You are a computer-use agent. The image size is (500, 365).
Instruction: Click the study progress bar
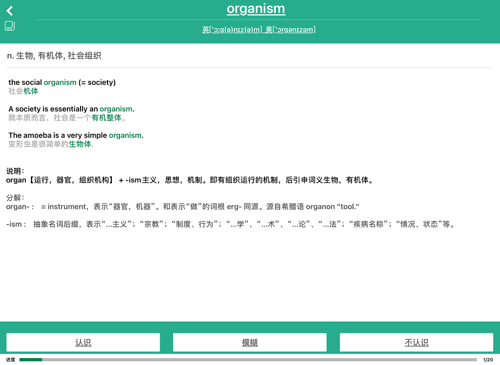pos(248,359)
